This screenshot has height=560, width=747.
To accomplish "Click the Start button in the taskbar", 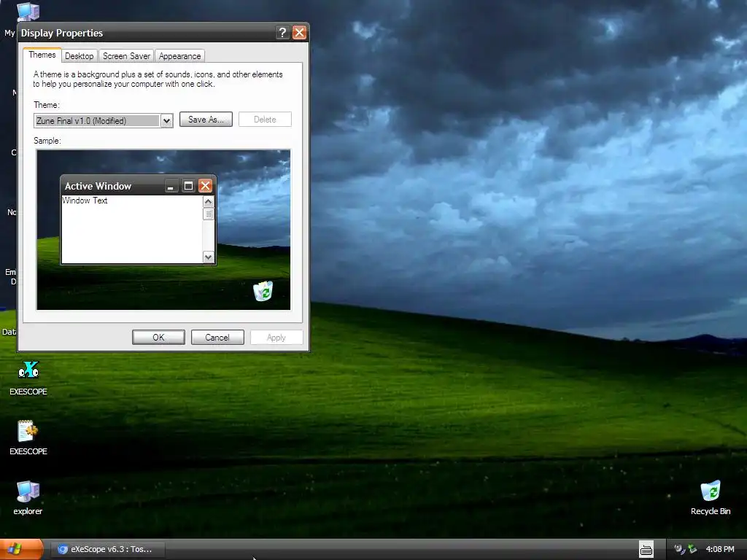I will pos(21,550).
